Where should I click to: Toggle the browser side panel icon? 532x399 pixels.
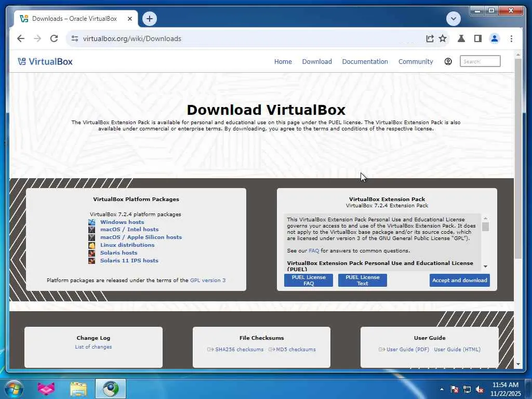click(478, 38)
